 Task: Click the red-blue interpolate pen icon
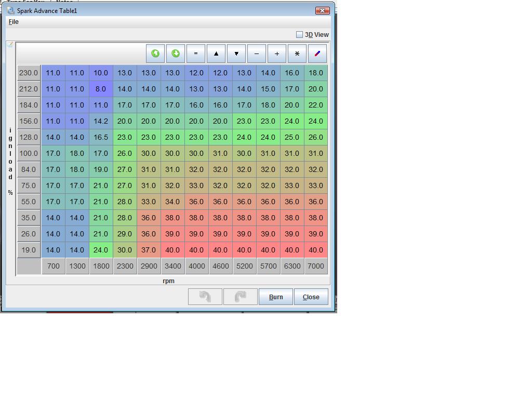point(317,54)
